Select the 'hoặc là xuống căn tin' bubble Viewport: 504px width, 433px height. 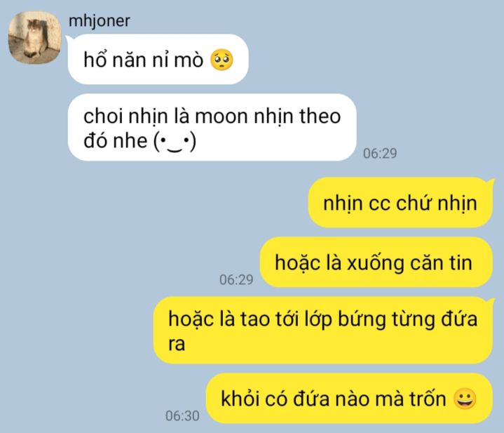(x=376, y=262)
